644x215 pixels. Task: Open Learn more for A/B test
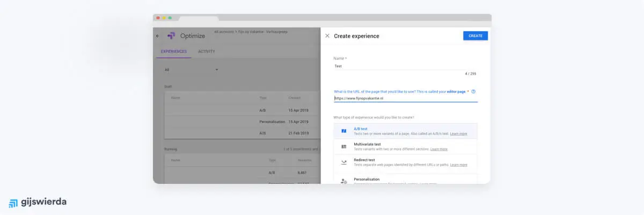tap(458, 133)
